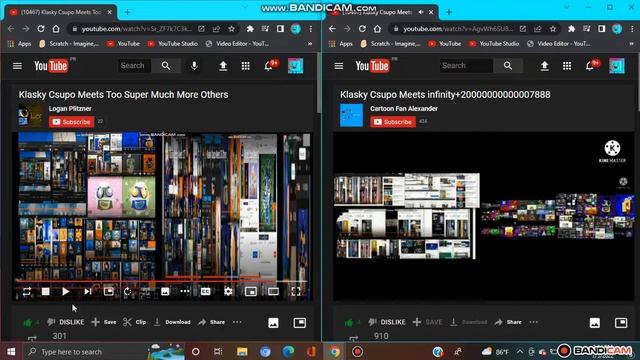Open notifications bell in the left window

click(x=269, y=66)
